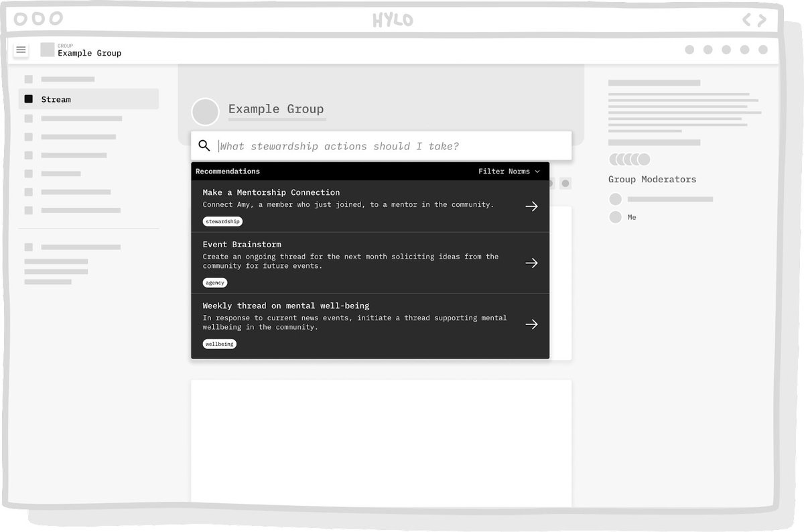Select the agency tag
804x532 pixels.
215,283
